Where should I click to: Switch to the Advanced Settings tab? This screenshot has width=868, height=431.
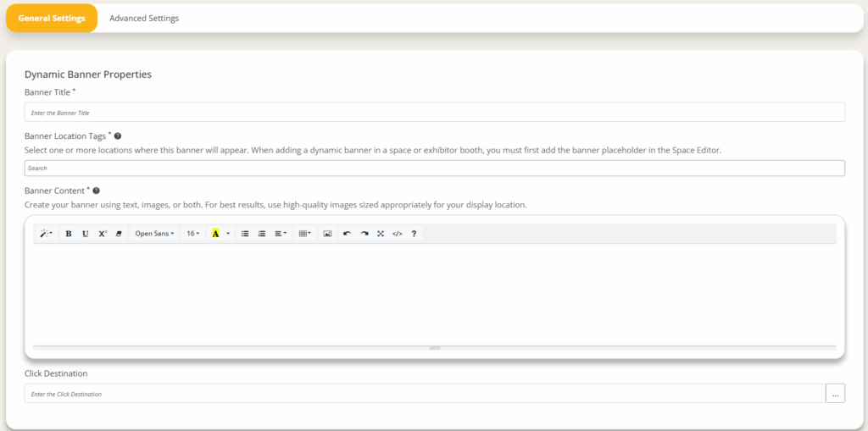click(x=144, y=18)
